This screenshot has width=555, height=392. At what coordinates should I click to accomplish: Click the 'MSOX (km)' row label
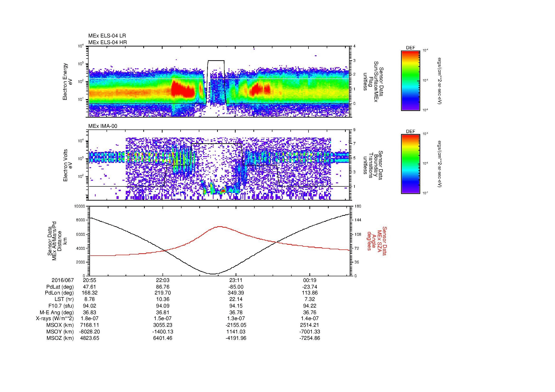(x=60, y=325)
